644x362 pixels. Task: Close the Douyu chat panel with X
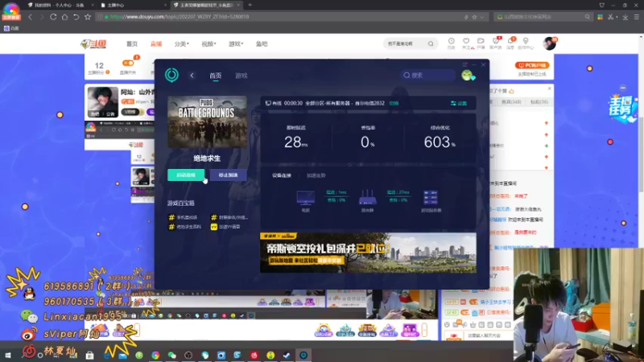coord(550,88)
